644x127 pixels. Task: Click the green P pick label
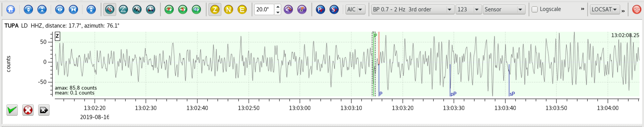click(x=376, y=35)
